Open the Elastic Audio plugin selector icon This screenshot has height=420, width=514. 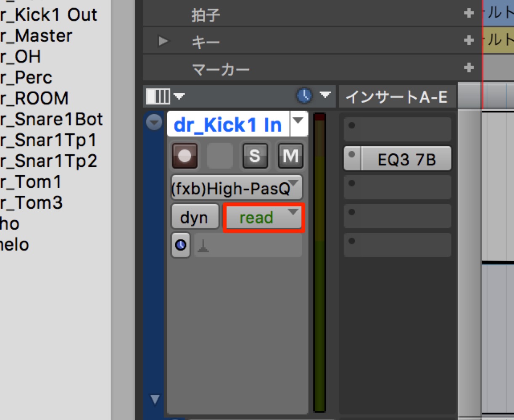pos(248,245)
